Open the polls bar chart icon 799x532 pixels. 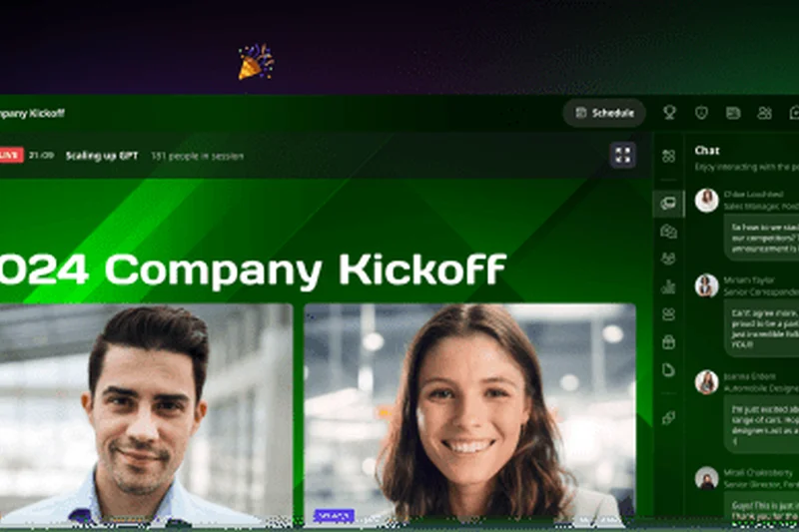point(668,286)
